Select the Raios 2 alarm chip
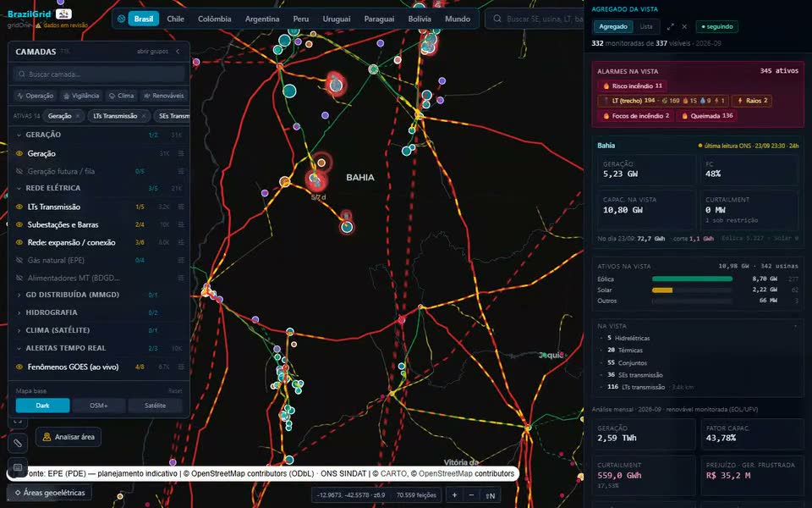This screenshot has height=508, width=812. tap(752, 101)
